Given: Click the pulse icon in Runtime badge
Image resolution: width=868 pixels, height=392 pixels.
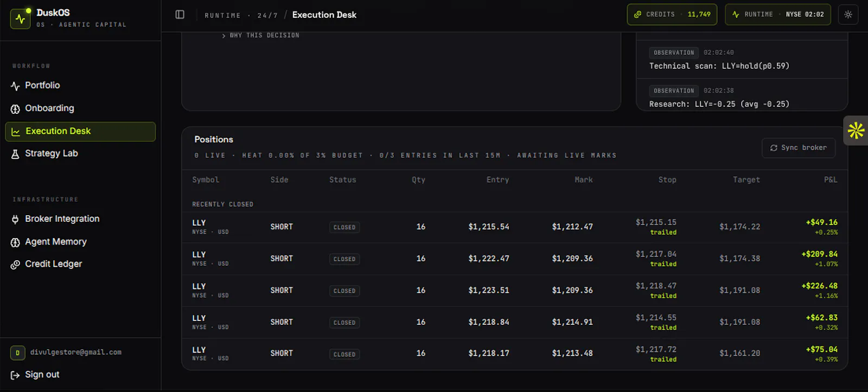Looking at the screenshot, I should tap(736, 15).
